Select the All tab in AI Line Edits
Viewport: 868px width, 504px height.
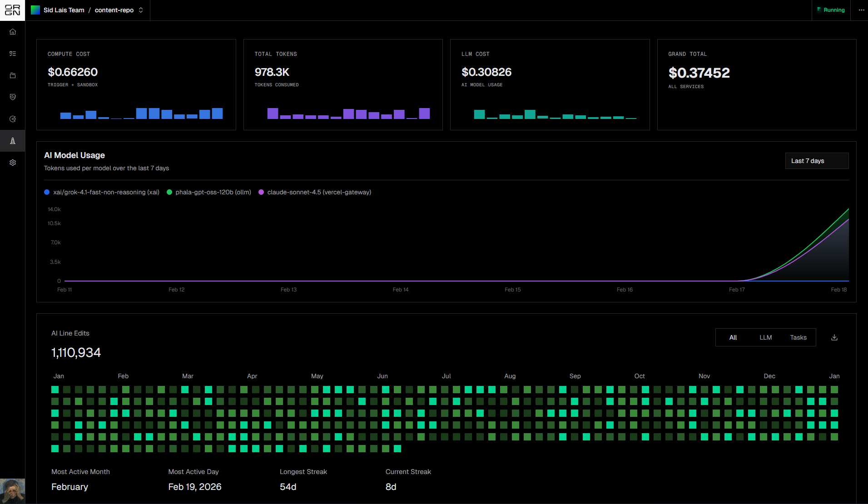click(x=733, y=337)
